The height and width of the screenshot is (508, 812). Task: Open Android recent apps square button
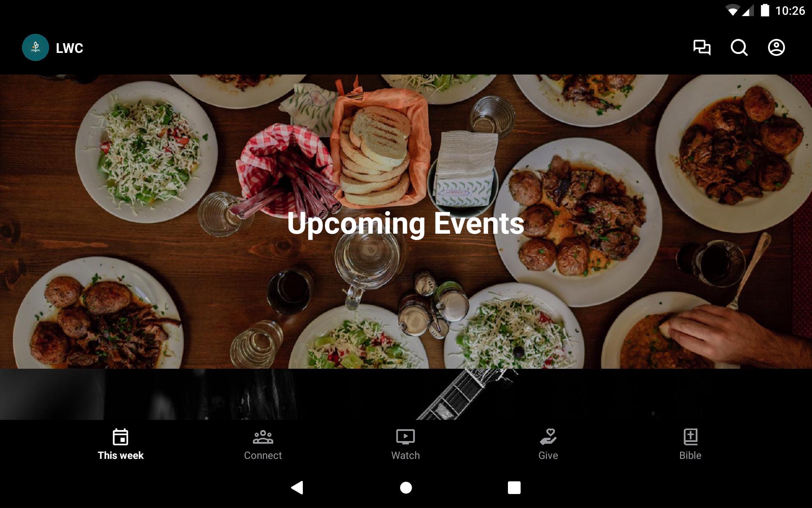point(514,488)
